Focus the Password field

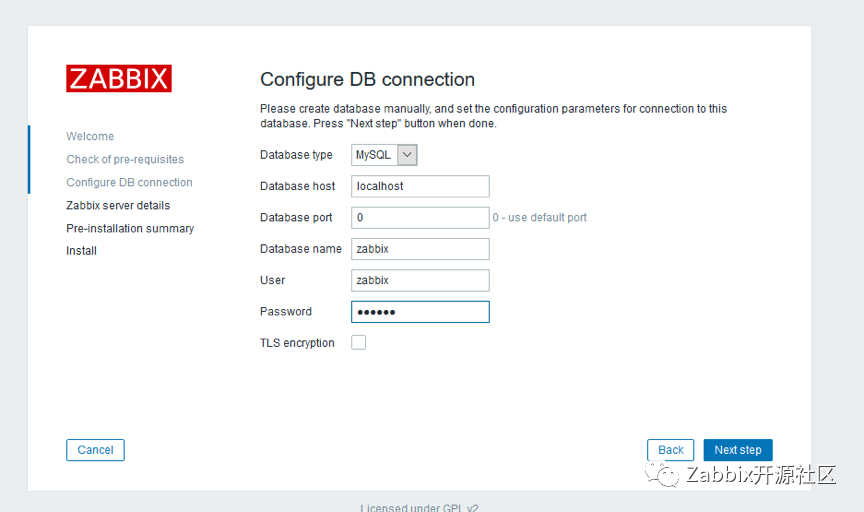pyautogui.click(x=420, y=312)
